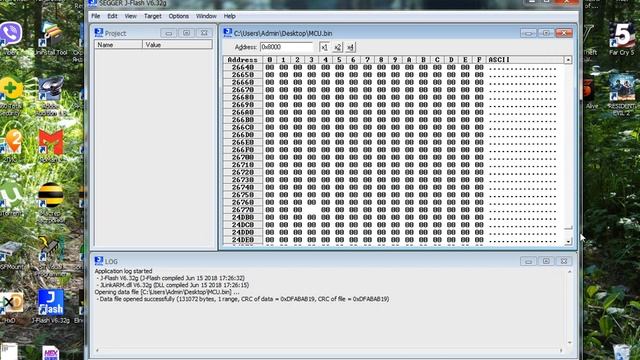Viewport: 640px width, 360px height.
Task: Close the LOG panel
Action: click(x=564, y=261)
